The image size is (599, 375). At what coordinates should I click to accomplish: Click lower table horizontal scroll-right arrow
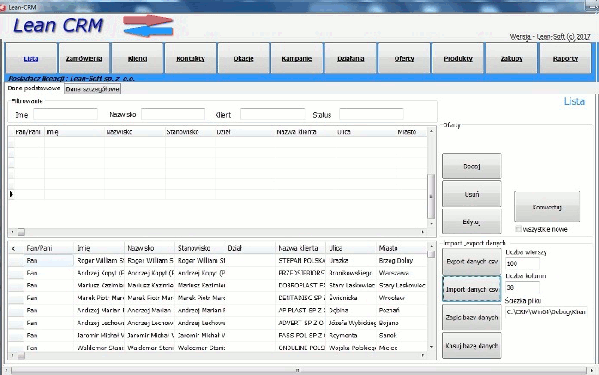click(x=423, y=356)
